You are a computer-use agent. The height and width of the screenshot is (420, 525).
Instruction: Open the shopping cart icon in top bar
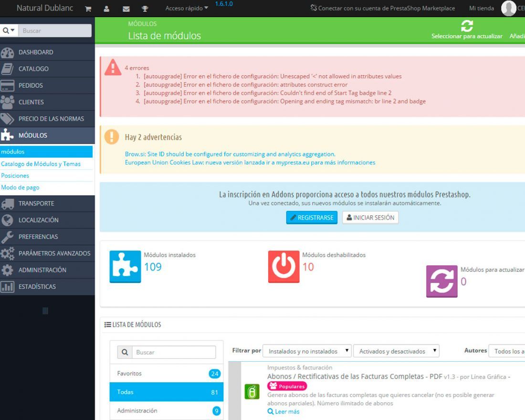coord(88,9)
